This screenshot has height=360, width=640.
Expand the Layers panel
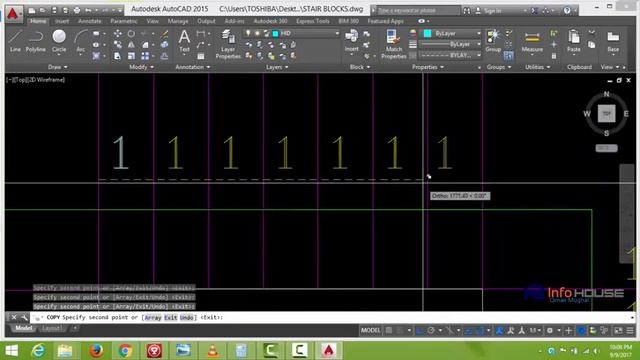[277, 67]
